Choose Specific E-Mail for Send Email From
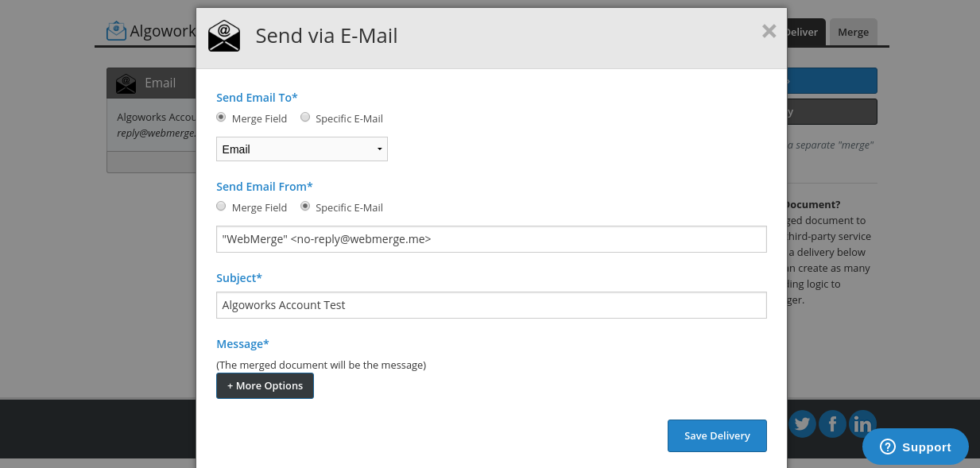The height and width of the screenshot is (468, 980). 305,207
